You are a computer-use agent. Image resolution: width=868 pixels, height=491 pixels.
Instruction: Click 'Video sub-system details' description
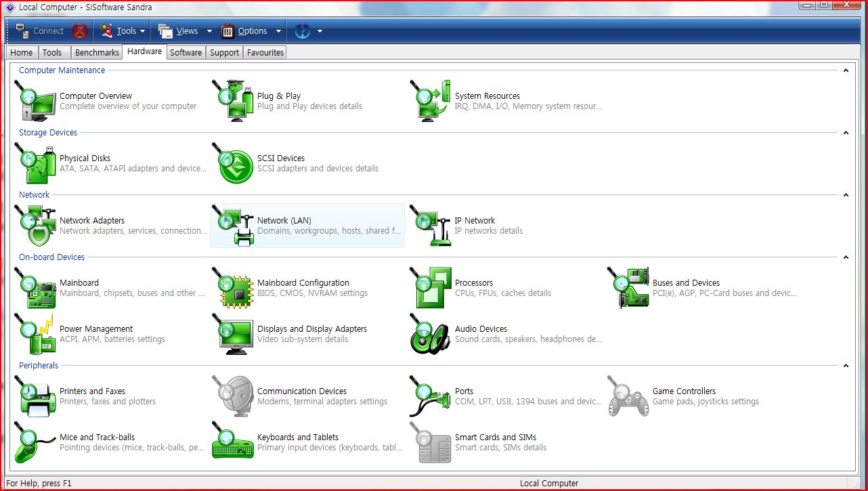click(x=303, y=339)
